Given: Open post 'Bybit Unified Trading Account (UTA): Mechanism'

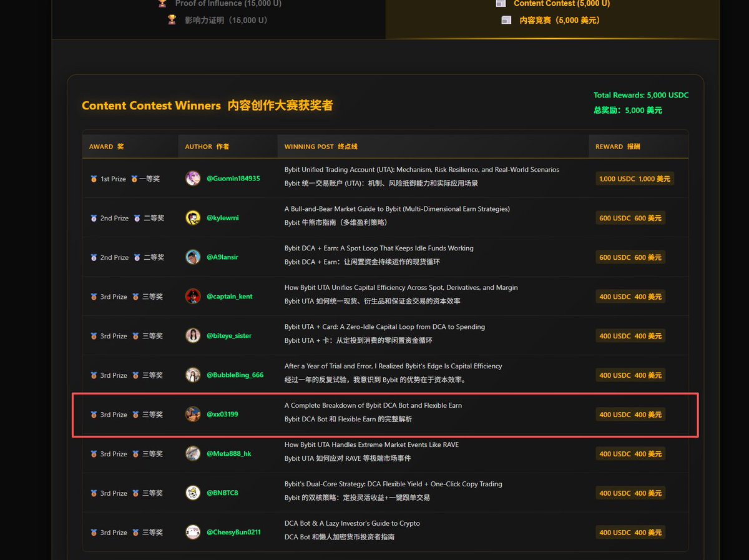Looking at the screenshot, I should point(422,170).
